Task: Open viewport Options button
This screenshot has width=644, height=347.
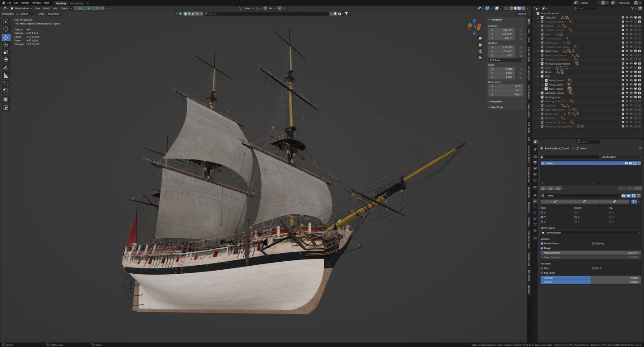Action: click(x=522, y=14)
